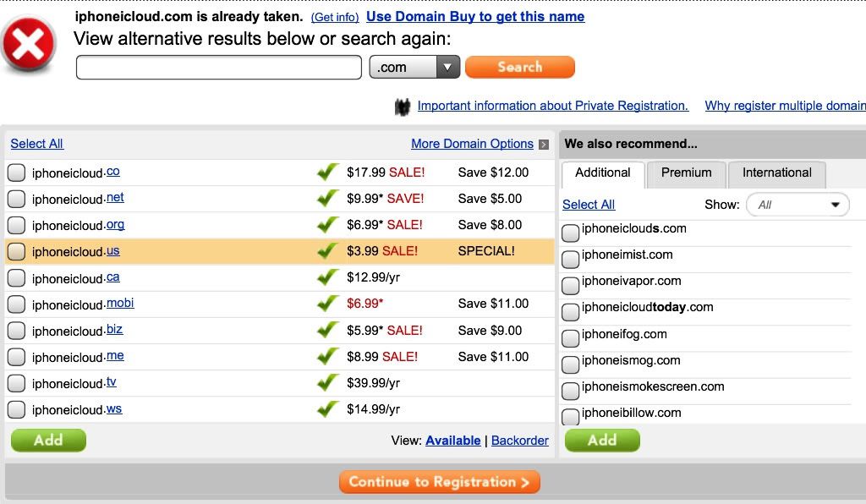Click Continue to Registration button
Screen dimensions: 866x504
pyautogui.click(x=440, y=482)
